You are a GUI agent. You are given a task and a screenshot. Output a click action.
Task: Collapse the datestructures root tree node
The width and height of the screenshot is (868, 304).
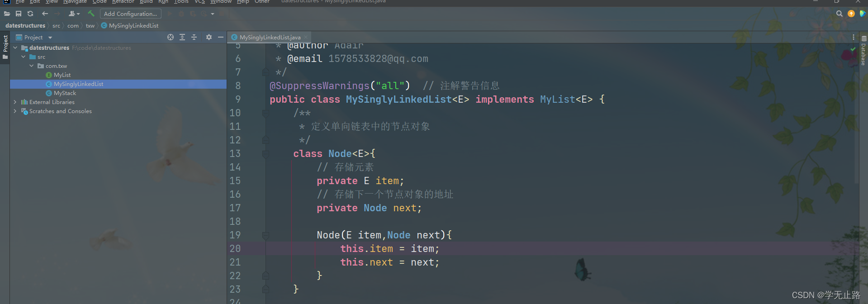click(15, 47)
